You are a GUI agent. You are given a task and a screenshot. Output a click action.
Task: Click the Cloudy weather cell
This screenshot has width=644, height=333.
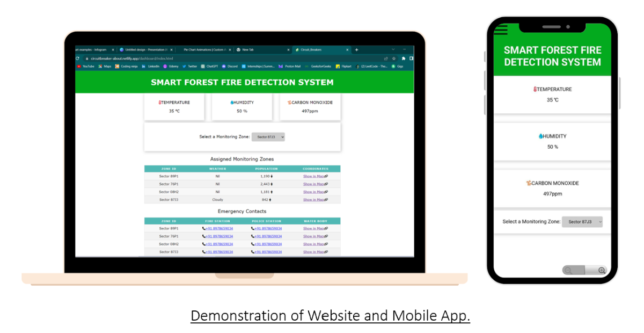coord(217,200)
